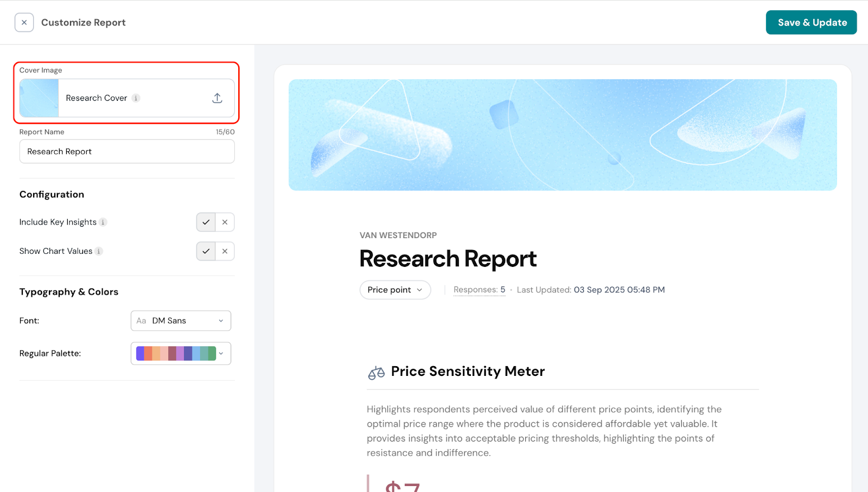868x492 pixels.
Task: Close the Customize Report panel
Action: (x=24, y=23)
